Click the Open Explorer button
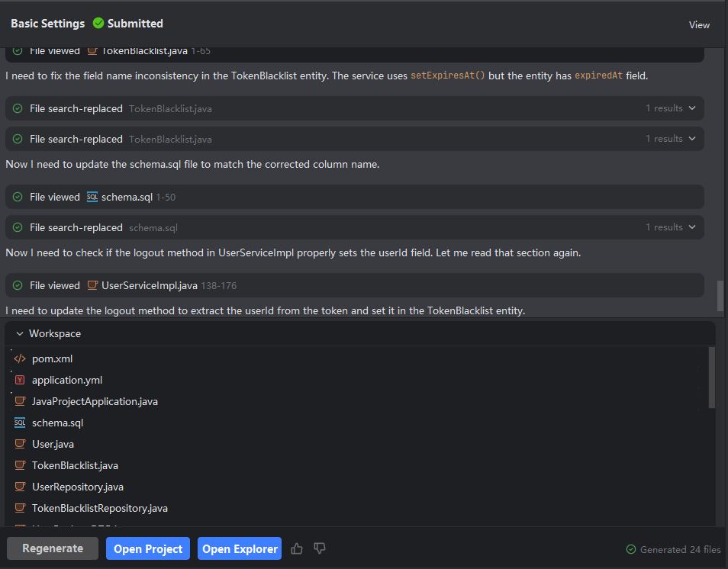728x569 pixels. [240, 548]
